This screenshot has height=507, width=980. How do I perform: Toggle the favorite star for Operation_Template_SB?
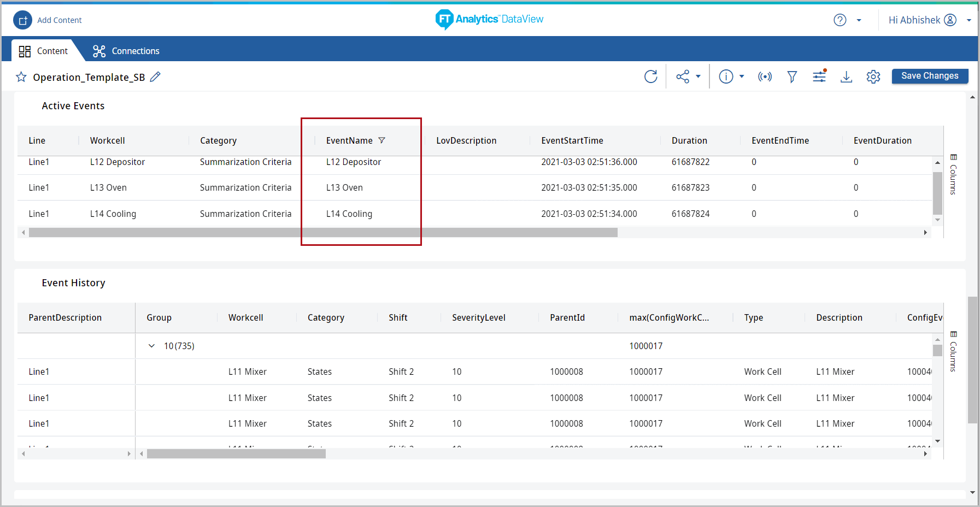(x=21, y=77)
